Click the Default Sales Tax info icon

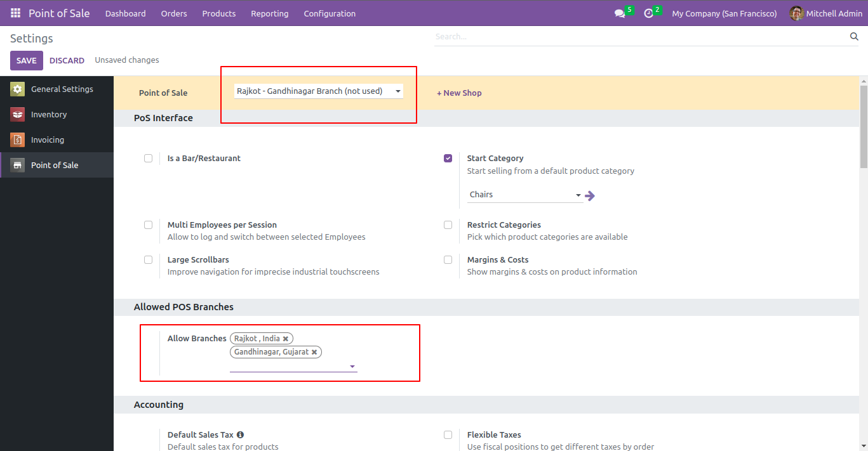[x=241, y=435]
